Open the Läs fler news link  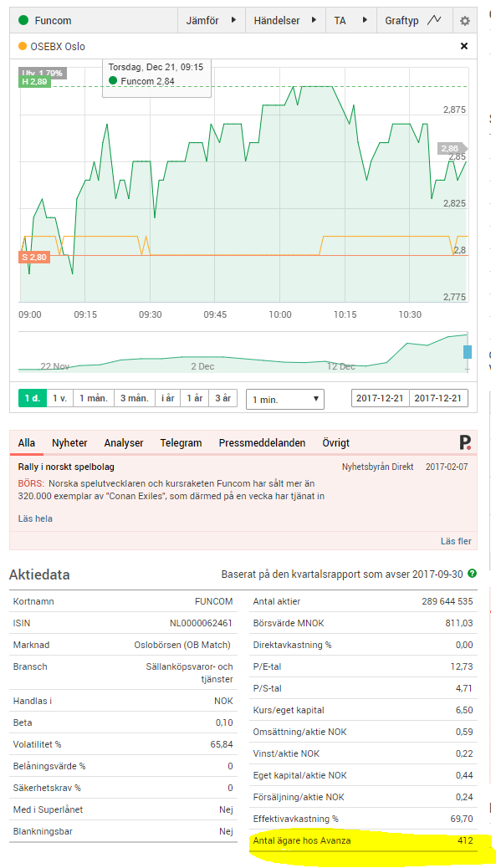click(x=456, y=541)
